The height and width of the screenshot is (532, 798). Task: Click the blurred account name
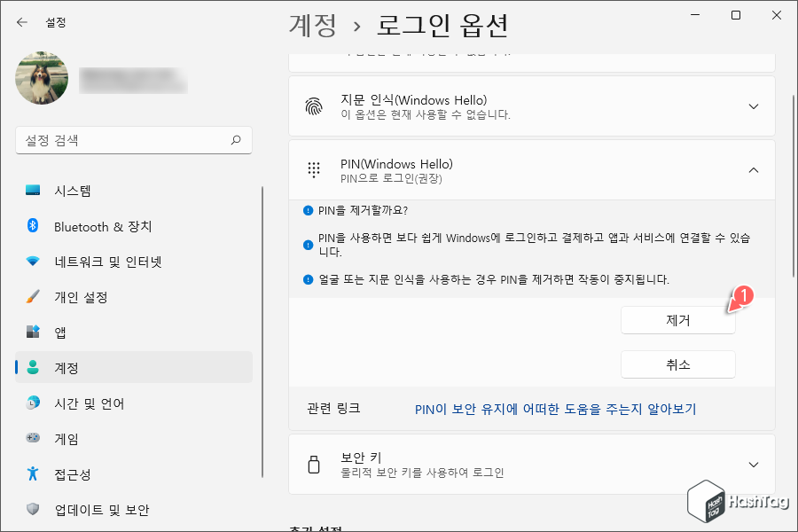pyautogui.click(x=133, y=81)
